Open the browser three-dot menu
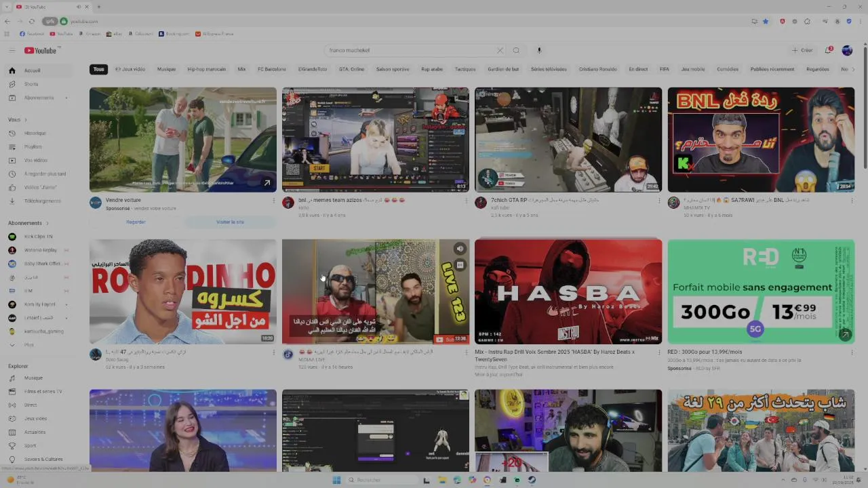The height and width of the screenshot is (488, 868). (860, 21)
